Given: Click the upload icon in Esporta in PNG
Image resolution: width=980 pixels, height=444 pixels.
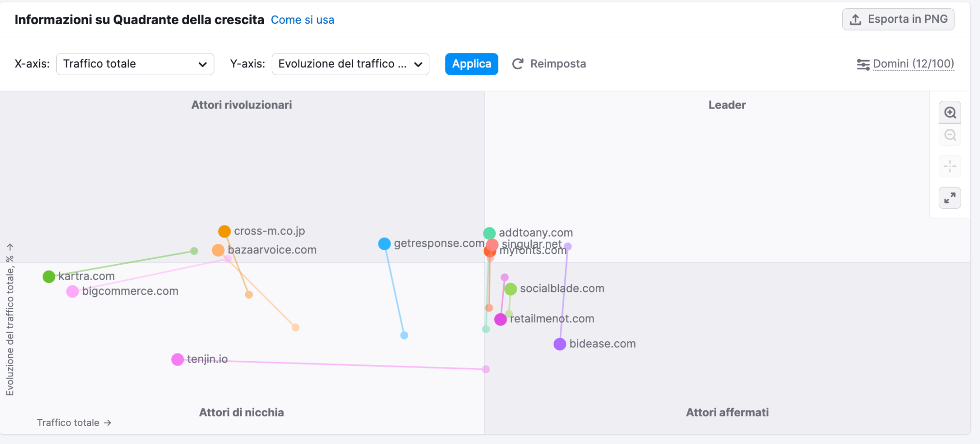Looking at the screenshot, I should tap(856, 19).
